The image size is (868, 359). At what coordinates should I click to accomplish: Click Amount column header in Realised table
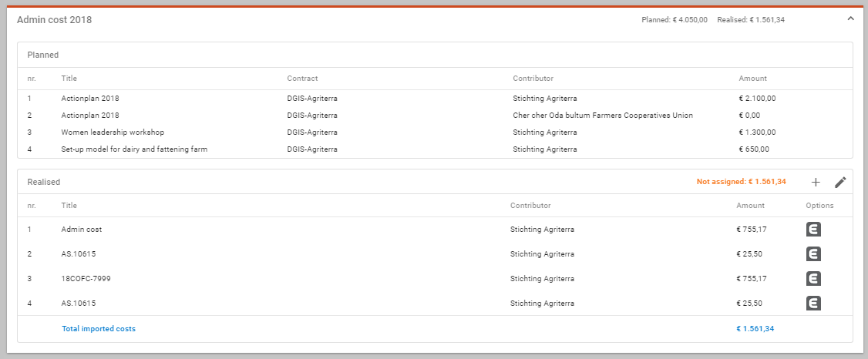pyautogui.click(x=750, y=205)
